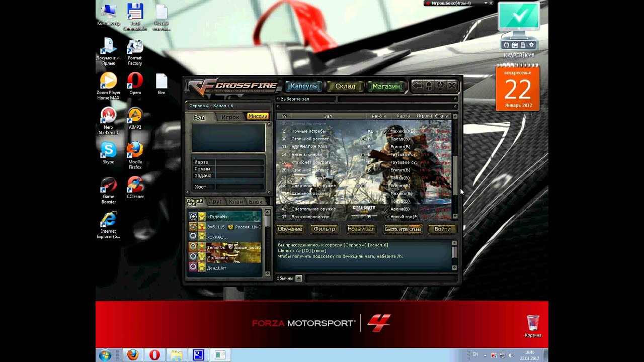Open the Склад inventory section
Viewport: 644px width, 362px height.
345,86
